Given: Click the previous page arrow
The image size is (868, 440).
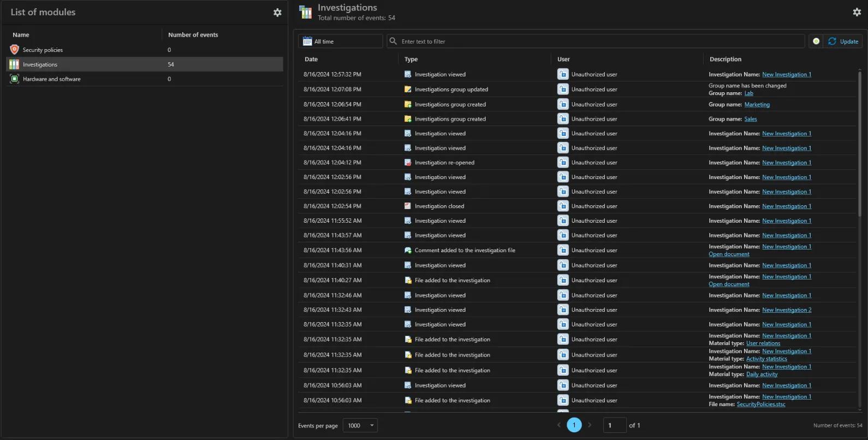Looking at the screenshot, I should [x=559, y=425].
